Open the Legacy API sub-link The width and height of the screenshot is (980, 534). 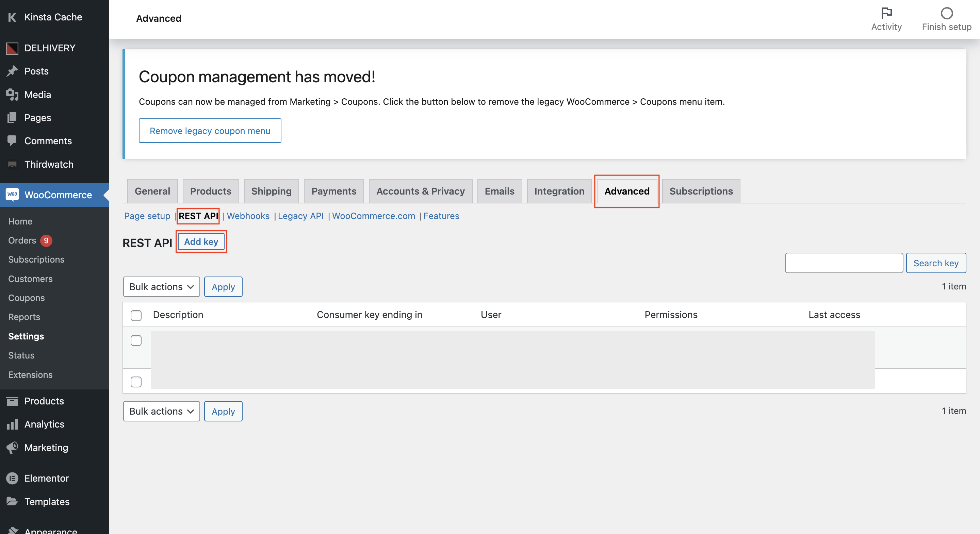point(300,216)
